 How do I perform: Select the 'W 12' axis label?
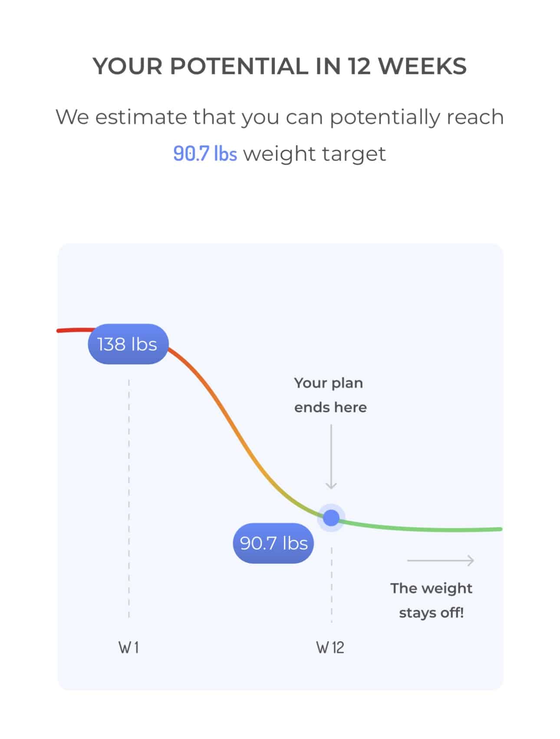point(330,648)
